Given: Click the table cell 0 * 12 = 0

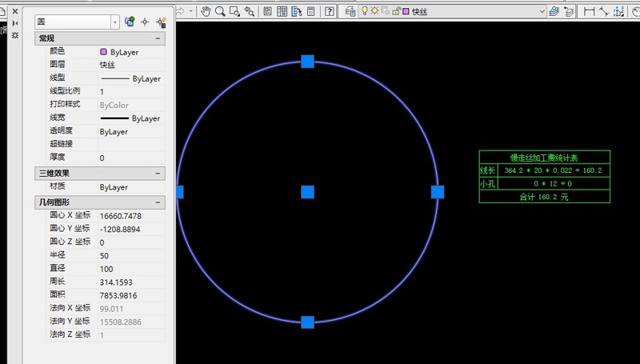Looking at the screenshot, I should pyautogui.click(x=553, y=184).
